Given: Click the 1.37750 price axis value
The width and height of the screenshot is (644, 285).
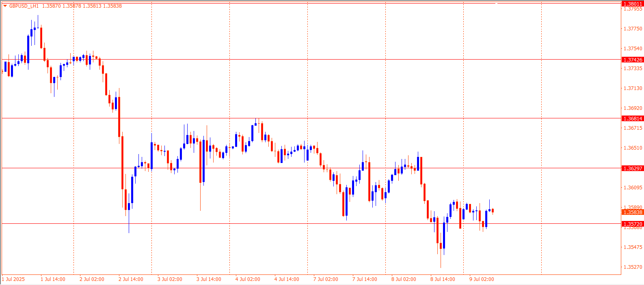Looking at the screenshot, I should tap(633, 29).
